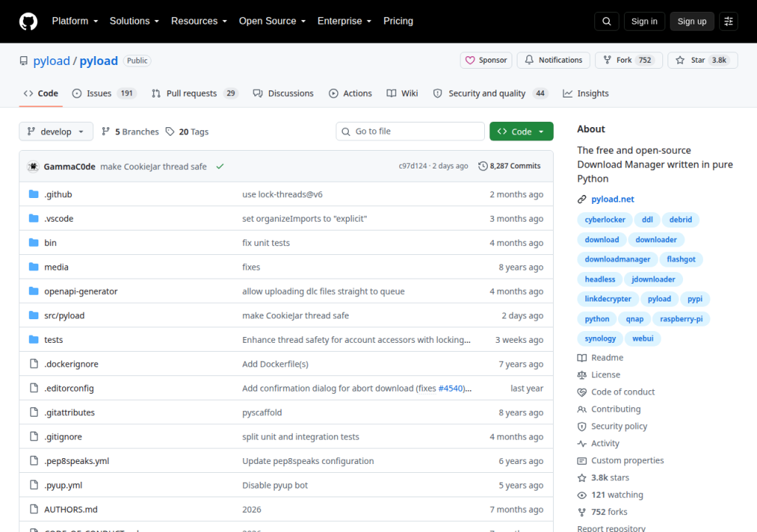Open the appearance settings icon next to Sign up

[x=728, y=21]
